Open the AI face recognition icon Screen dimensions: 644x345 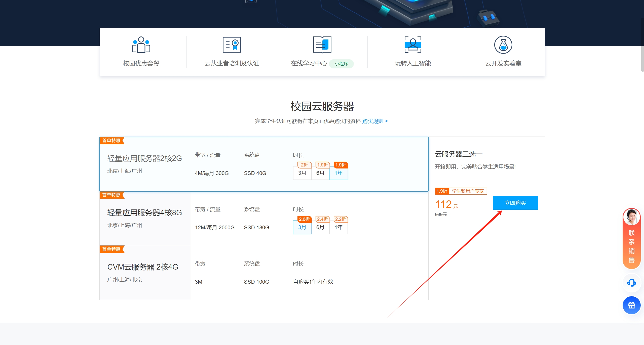tap(413, 45)
